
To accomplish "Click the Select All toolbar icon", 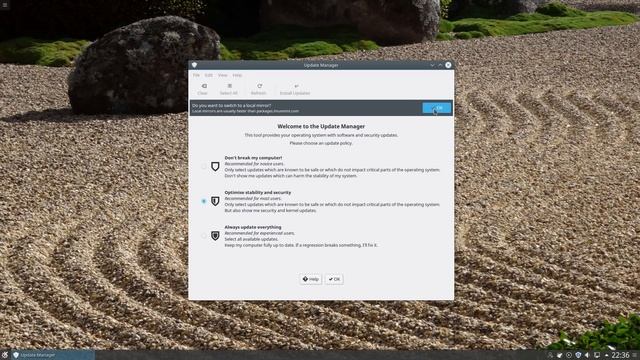I will point(229,86).
